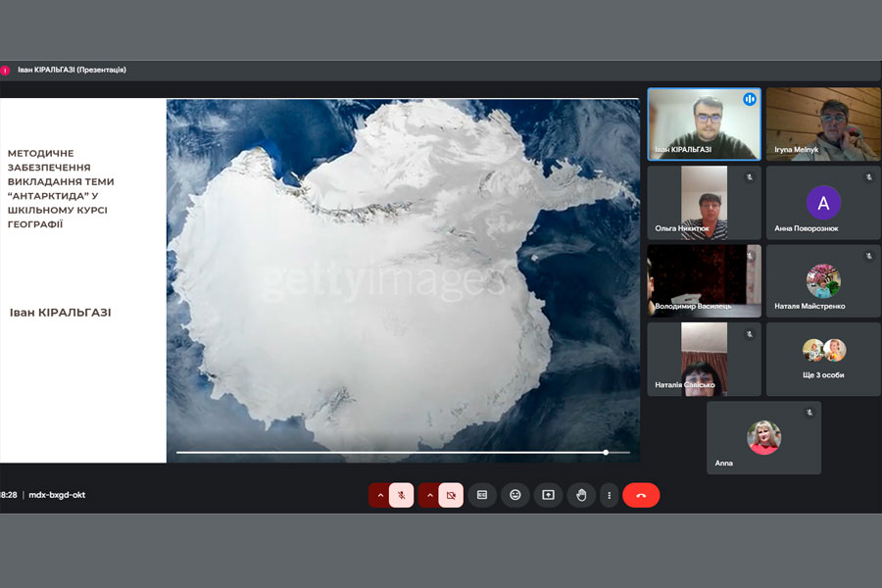Screen dimensions: 882x588
Task: Click Наталя Майстренко's round avatar photo
Action: tap(823, 281)
